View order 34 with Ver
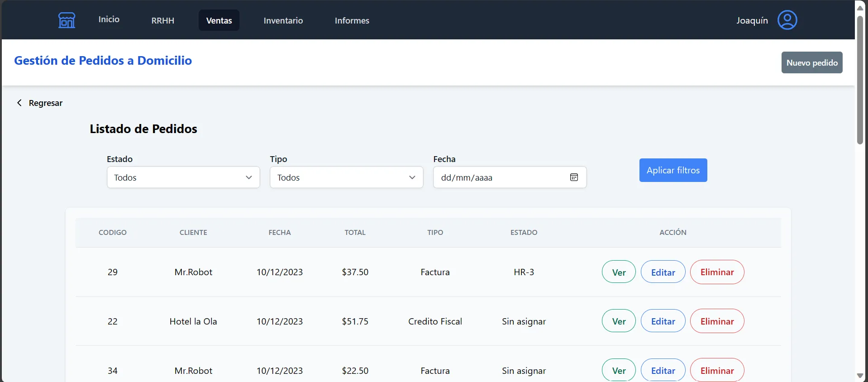868x382 pixels. 619,370
